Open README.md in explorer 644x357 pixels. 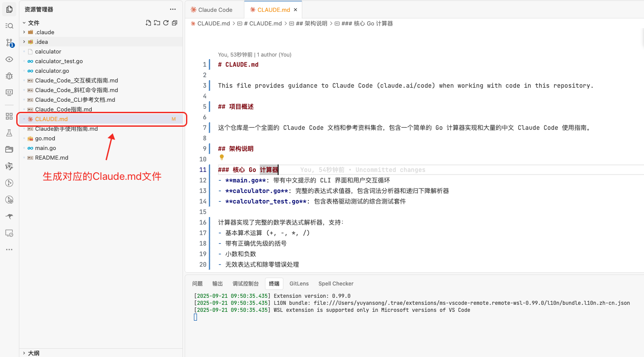(101, 157)
